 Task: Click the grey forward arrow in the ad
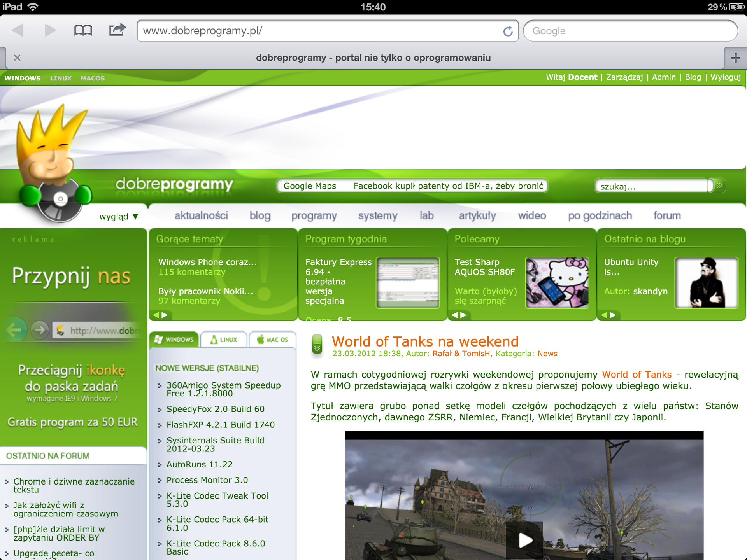click(40, 330)
